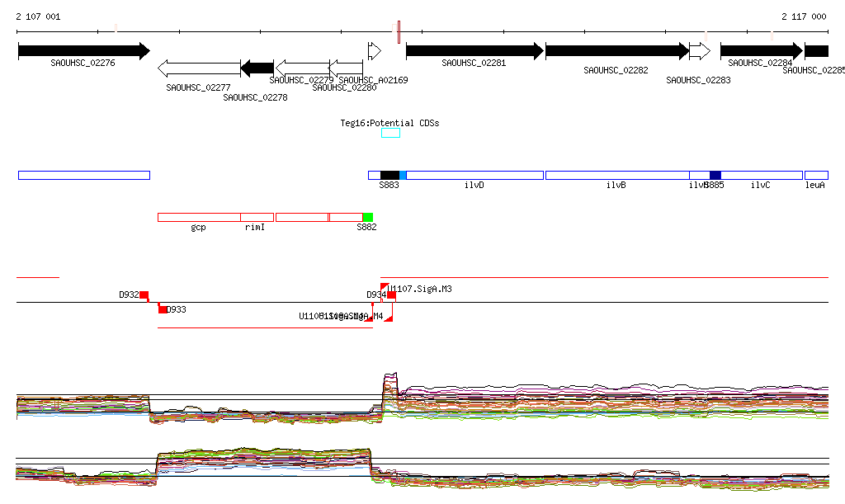Click the red gcp segment box
845x504 pixels.
[199, 217]
